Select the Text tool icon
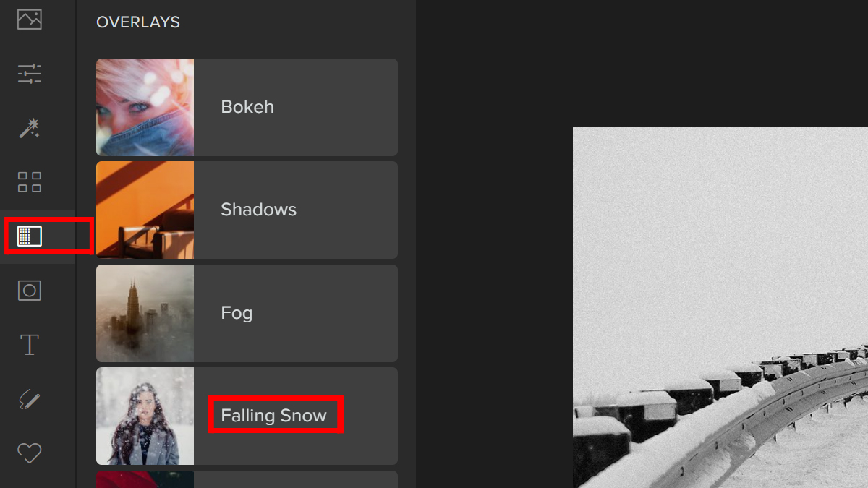 30,345
